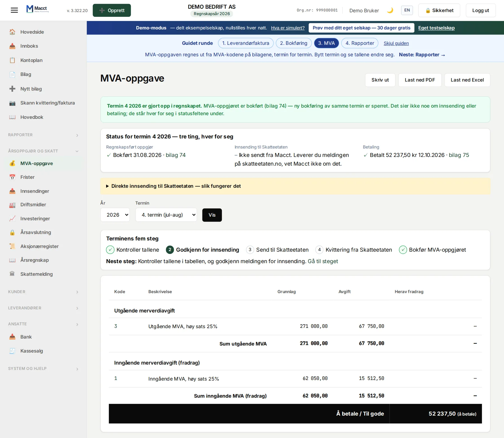Click Kontoplan clipboard icon

point(12,60)
